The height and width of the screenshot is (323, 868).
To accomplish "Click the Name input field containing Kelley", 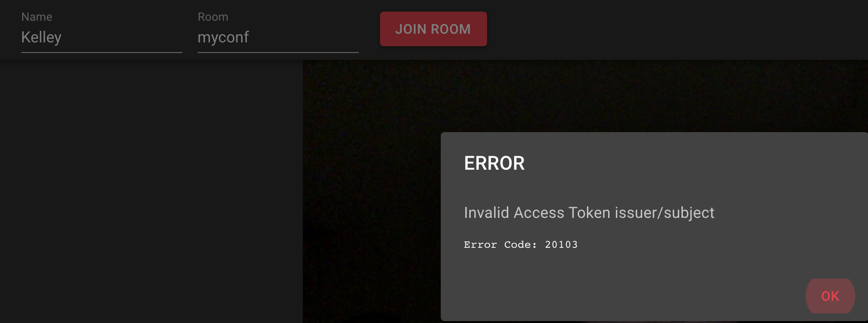I will click(101, 38).
